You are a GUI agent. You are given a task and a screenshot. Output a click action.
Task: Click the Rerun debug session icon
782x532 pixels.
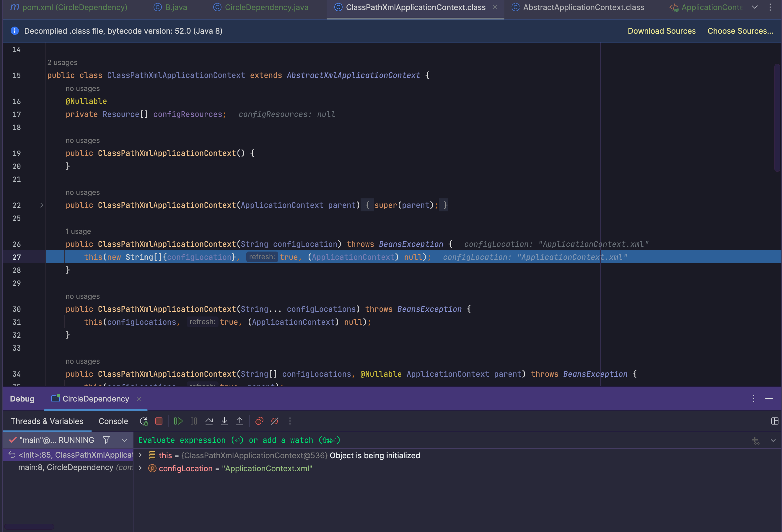[144, 421]
